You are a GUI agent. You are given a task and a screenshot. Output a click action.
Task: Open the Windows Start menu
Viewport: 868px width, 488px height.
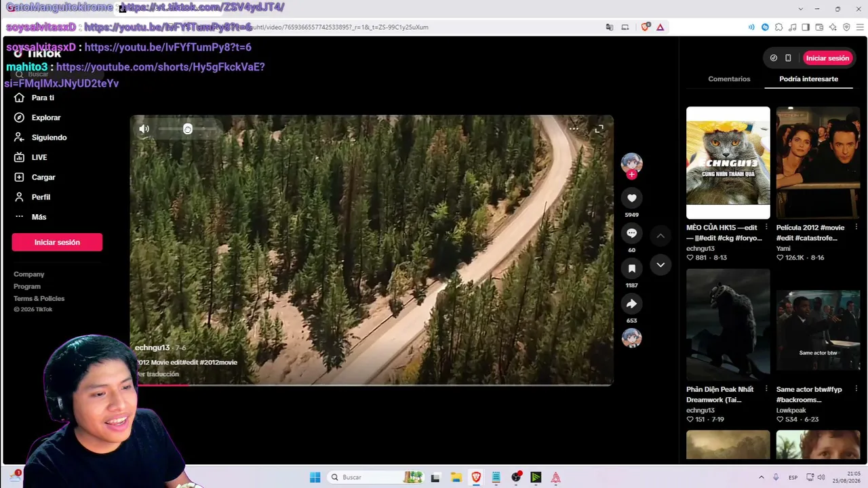pyautogui.click(x=315, y=477)
